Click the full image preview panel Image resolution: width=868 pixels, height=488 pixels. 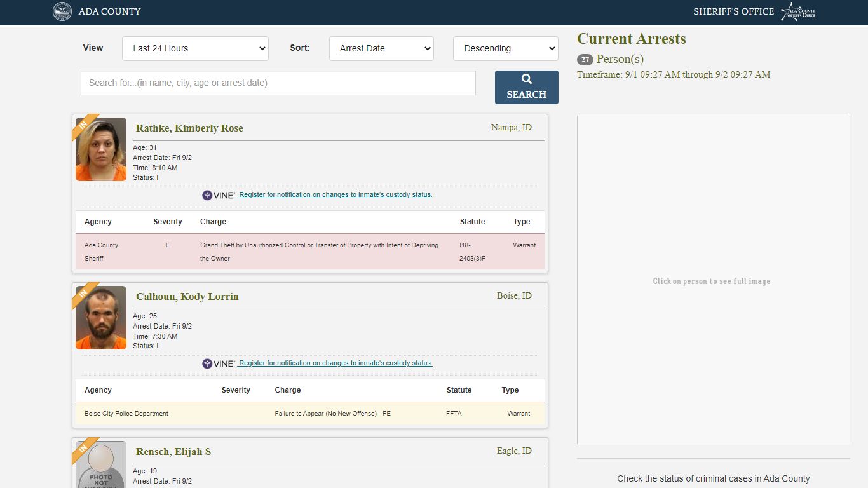pyautogui.click(x=714, y=280)
